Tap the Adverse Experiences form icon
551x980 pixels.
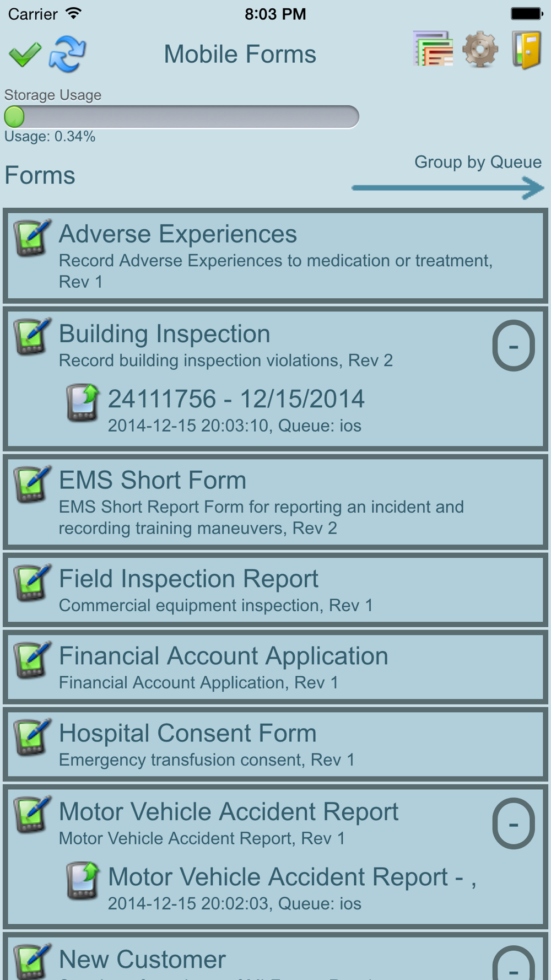click(x=32, y=238)
